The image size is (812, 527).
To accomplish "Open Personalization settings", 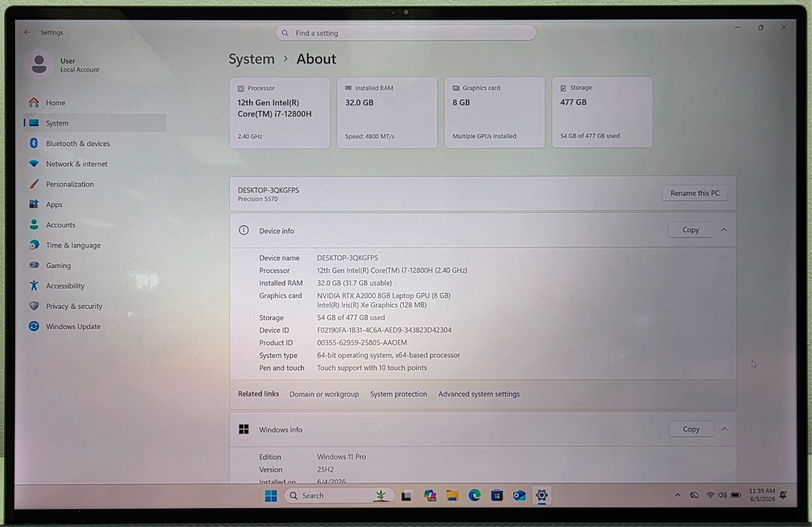I will [95, 184].
